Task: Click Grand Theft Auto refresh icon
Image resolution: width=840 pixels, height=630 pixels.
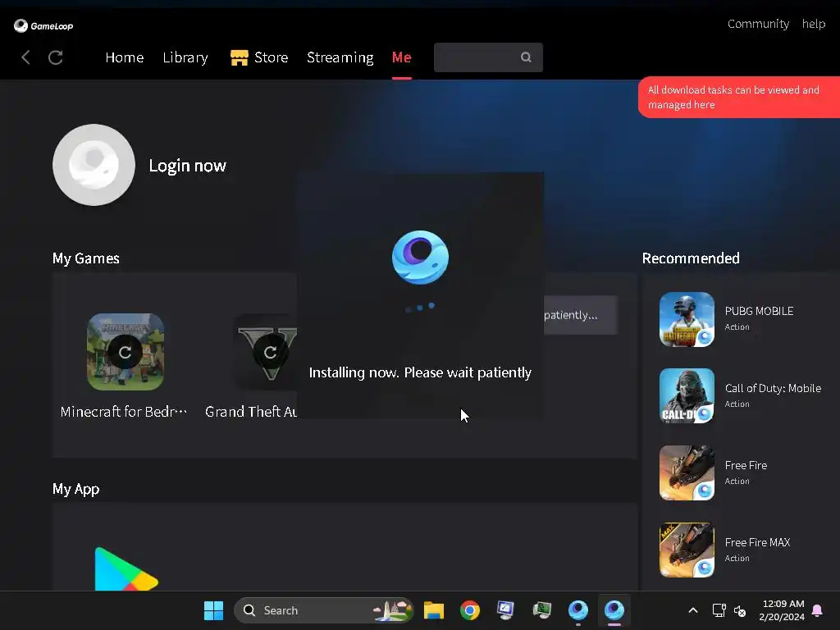Action: [x=271, y=352]
